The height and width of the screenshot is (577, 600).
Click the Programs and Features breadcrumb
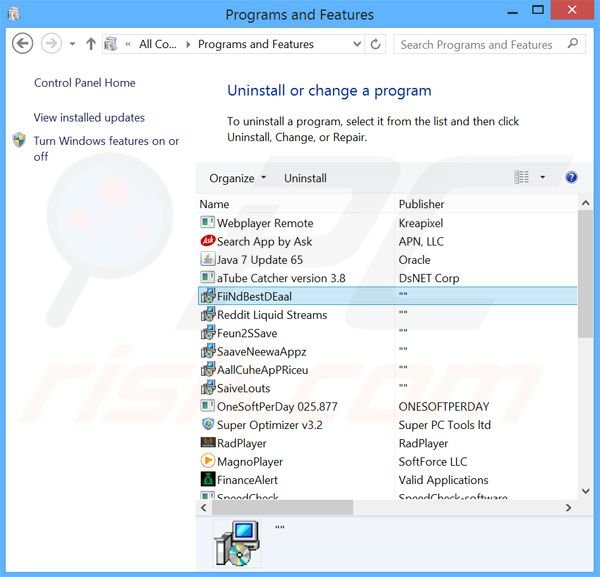coord(256,44)
